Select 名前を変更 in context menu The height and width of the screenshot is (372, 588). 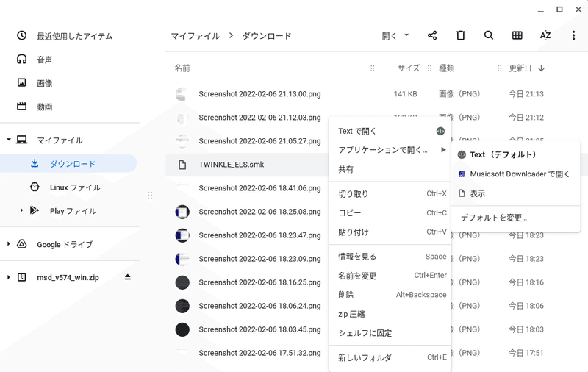coord(357,276)
